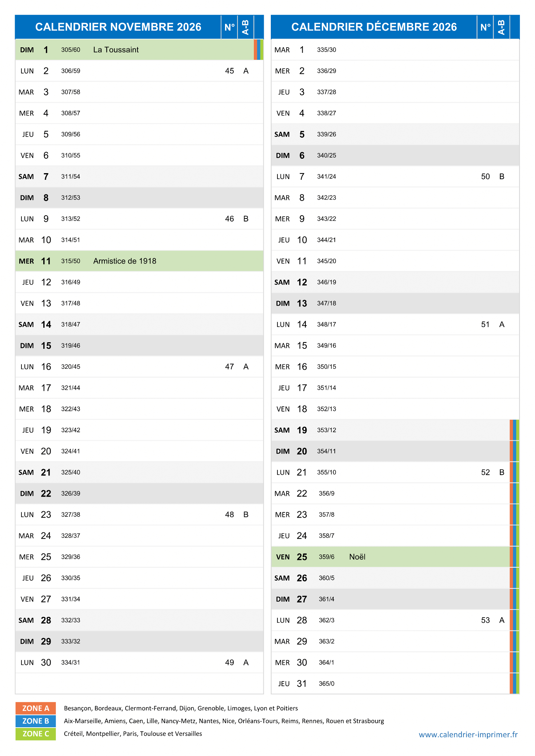
Task: Click the Zone A cities list text
Action: 181,708
